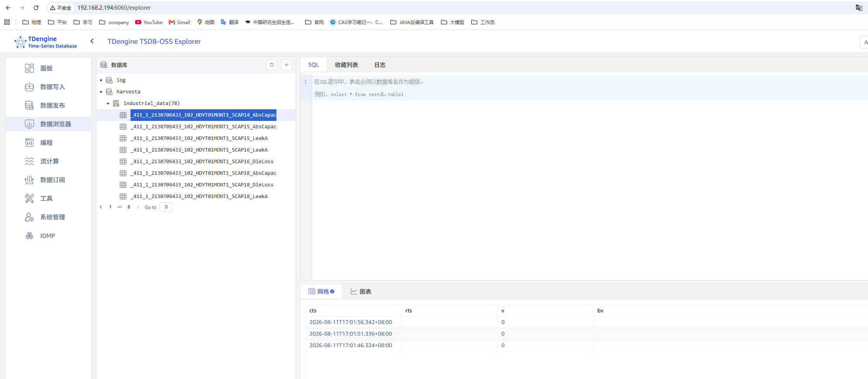The image size is (868, 379).
Task: Expand the log database node
Action: click(101, 80)
